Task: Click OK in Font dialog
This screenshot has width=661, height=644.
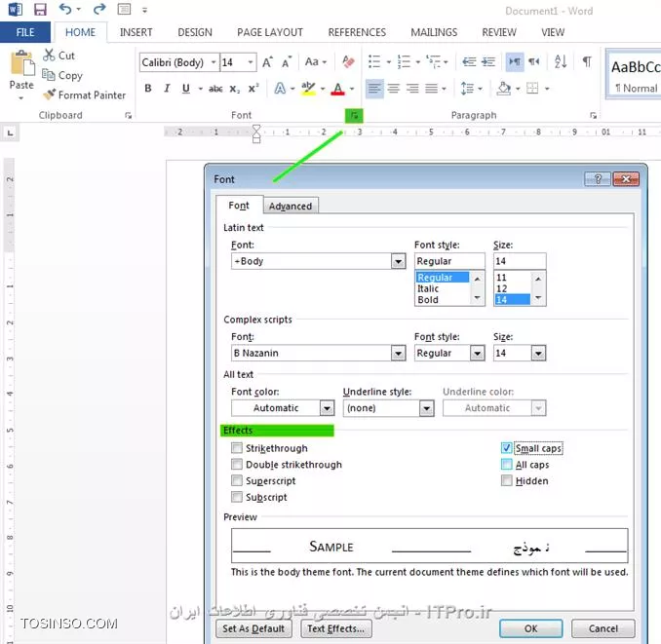Action: click(x=530, y=628)
